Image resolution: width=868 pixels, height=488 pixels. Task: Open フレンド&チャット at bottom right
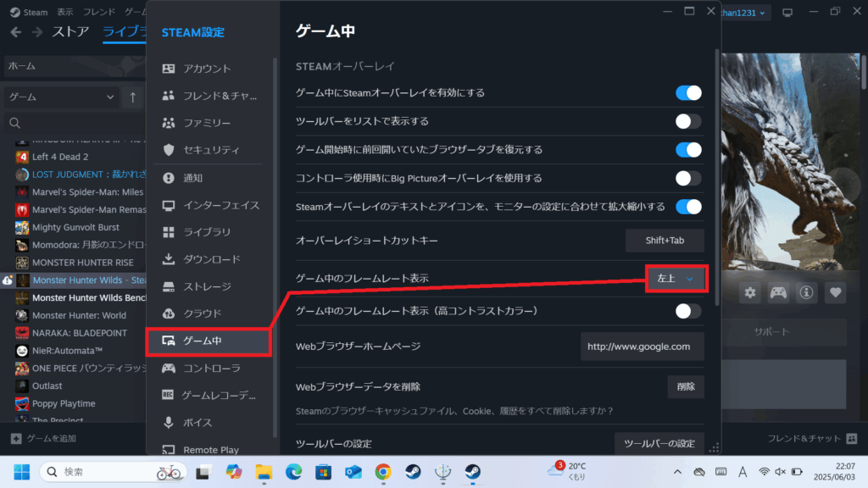pos(812,439)
